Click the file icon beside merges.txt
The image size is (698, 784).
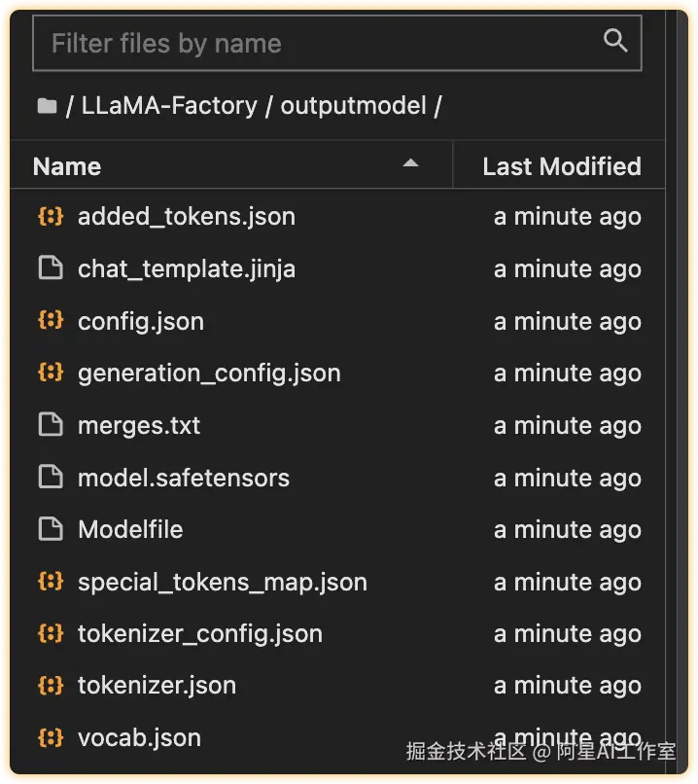coord(50,425)
